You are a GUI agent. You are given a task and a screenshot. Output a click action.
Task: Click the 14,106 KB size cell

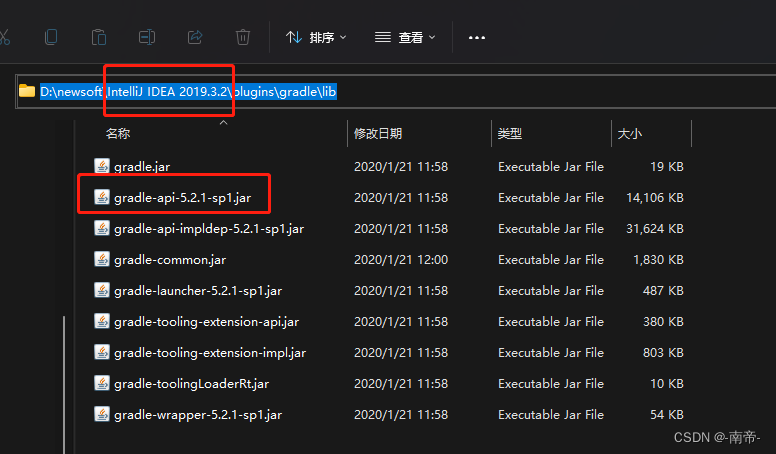pyautogui.click(x=655, y=198)
